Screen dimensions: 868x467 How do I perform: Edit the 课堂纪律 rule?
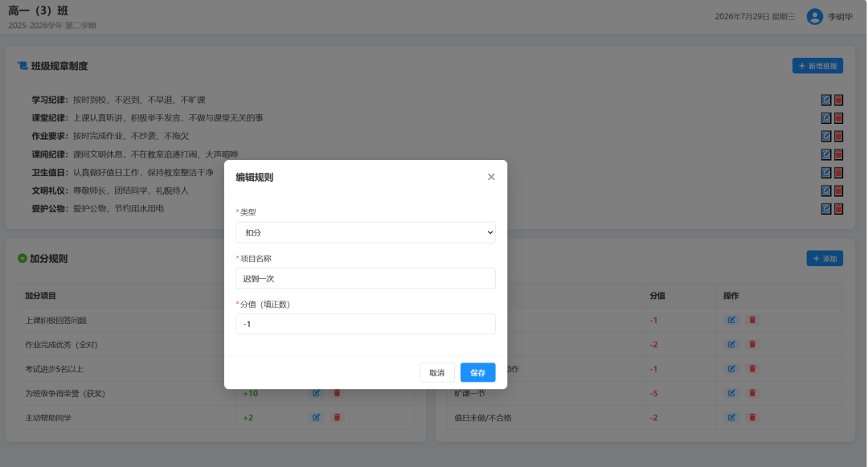(x=826, y=118)
